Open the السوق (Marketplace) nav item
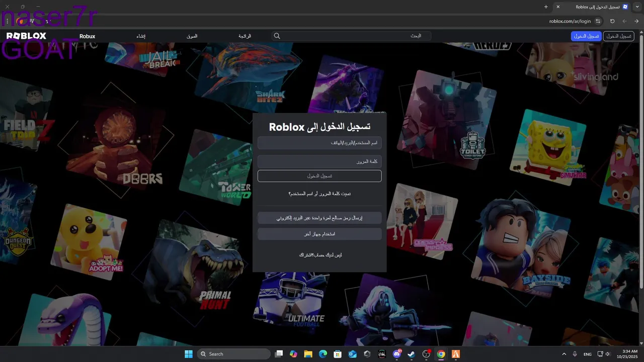 click(192, 36)
